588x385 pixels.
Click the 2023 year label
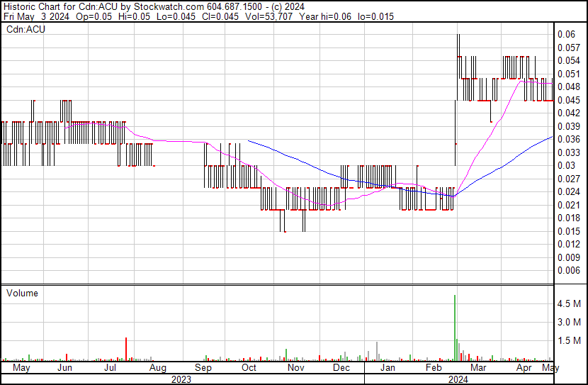coord(182,379)
